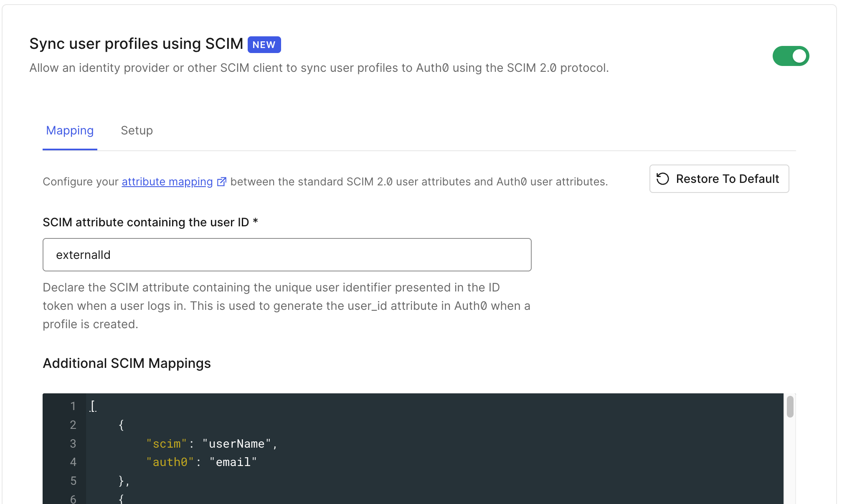
Task: Click the "email" value on line 4
Action: point(233,462)
